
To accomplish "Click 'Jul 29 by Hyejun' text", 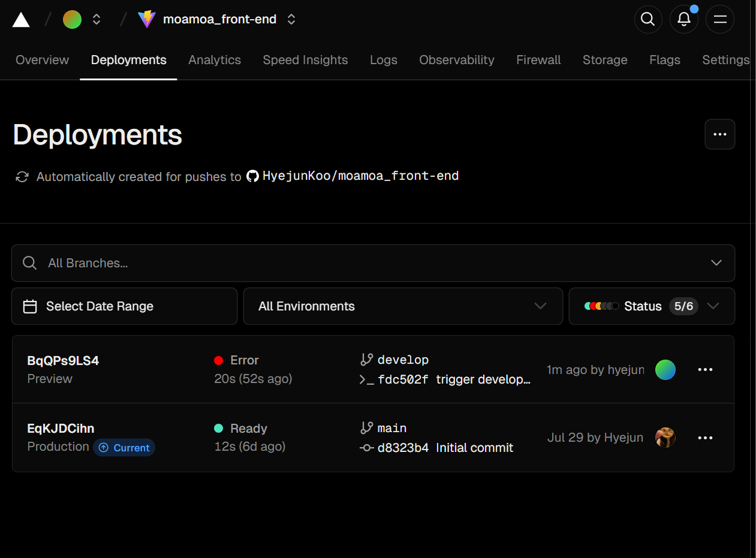I will coord(595,438).
